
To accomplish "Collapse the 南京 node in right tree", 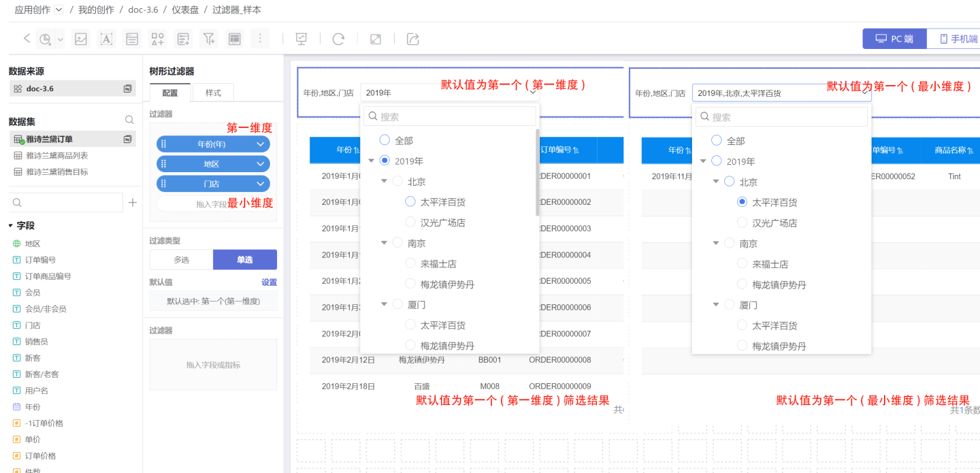I will (x=716, y=244).
